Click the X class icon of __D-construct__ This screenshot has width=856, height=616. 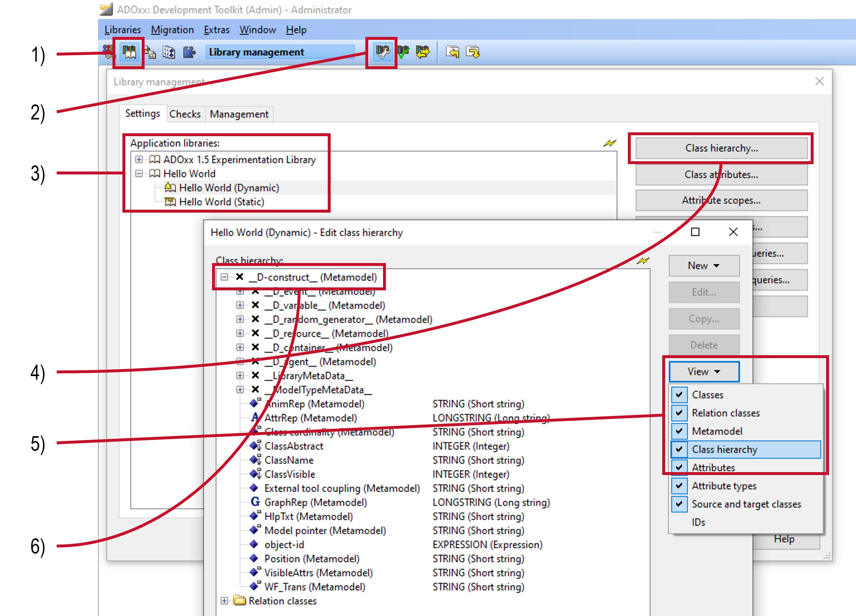(x=240, y=277)
